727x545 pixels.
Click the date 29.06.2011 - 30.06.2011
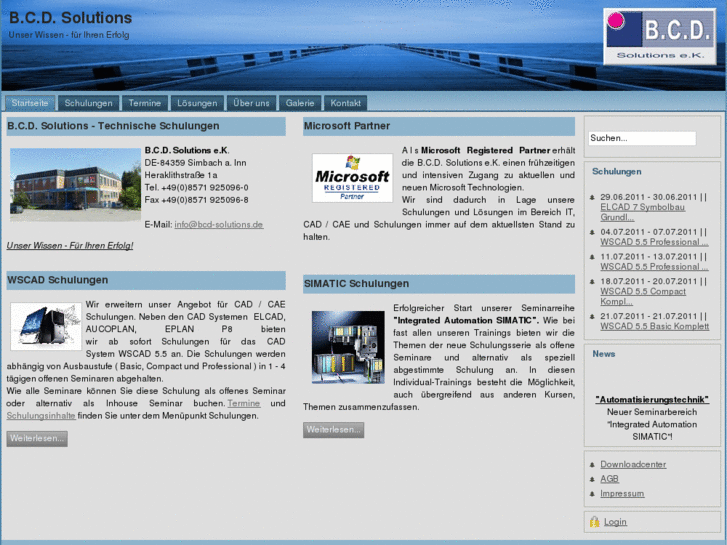click(649, 197)
